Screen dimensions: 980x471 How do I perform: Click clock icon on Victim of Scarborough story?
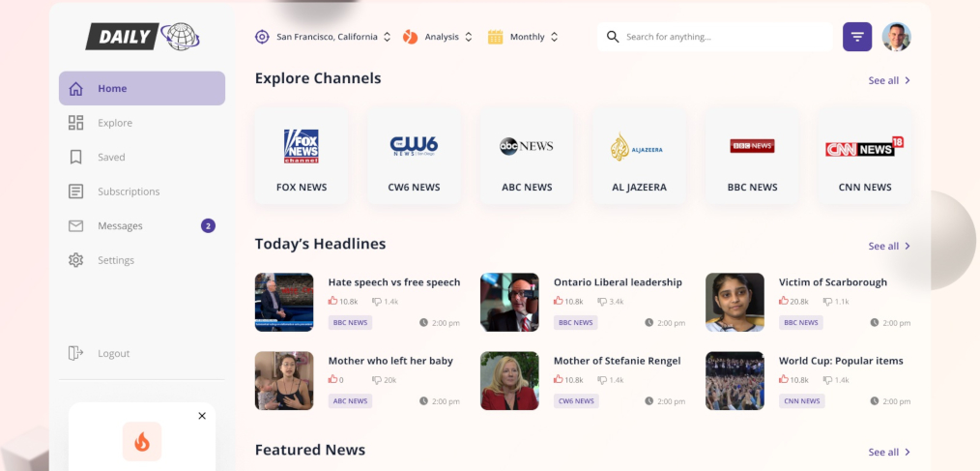click(x=875, y=323)
